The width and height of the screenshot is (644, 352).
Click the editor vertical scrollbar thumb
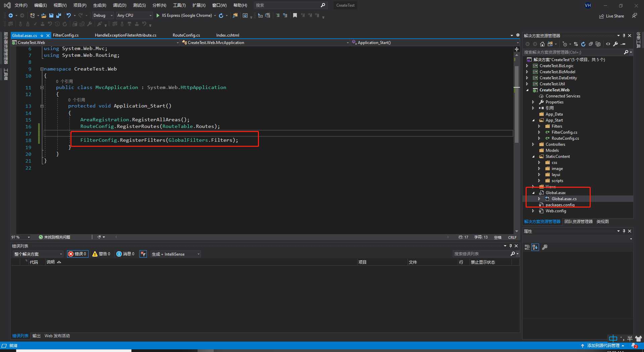(x=517, y=104)
